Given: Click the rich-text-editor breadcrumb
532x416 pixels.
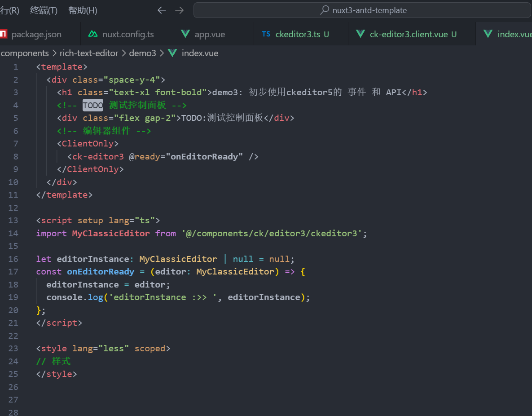Looking at the screenshot, I should click(89, 53).
